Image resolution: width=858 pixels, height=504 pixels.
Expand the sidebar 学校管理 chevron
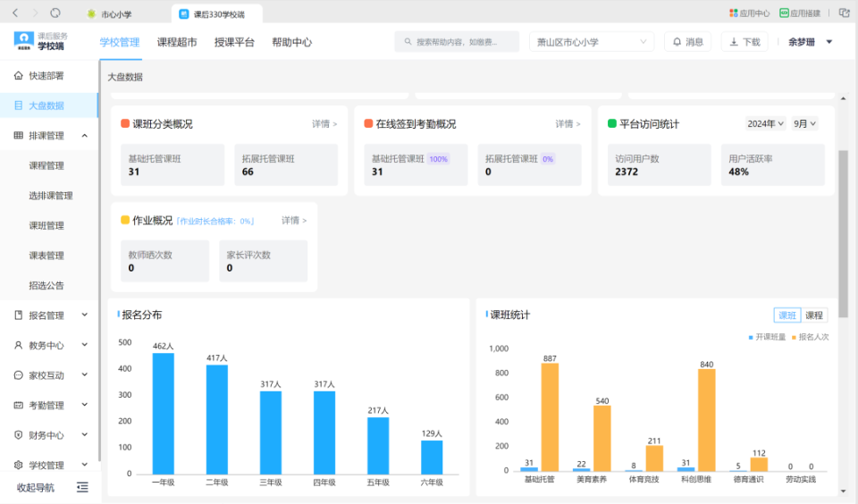(x=84, y=465)
